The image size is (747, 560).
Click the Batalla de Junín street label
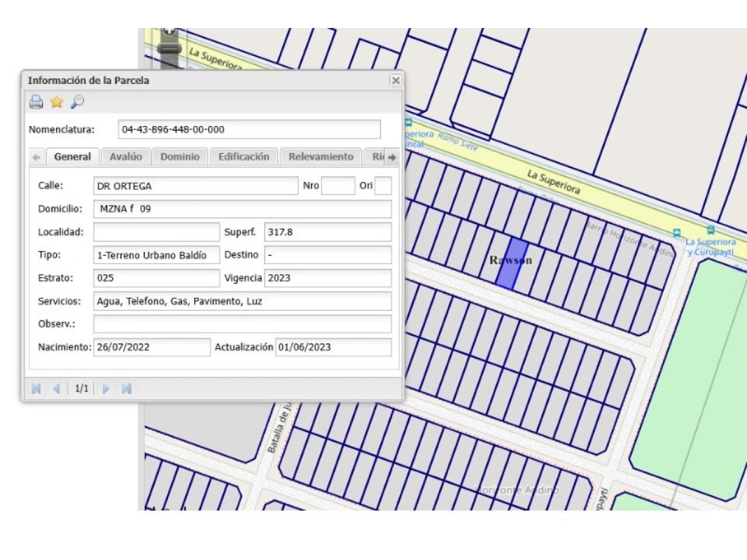click(x=279, y=427)
